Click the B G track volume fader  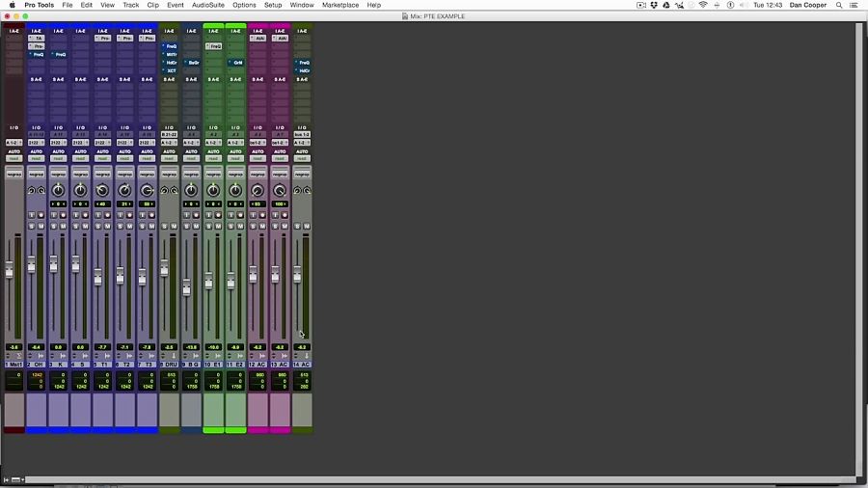point(187,287)
